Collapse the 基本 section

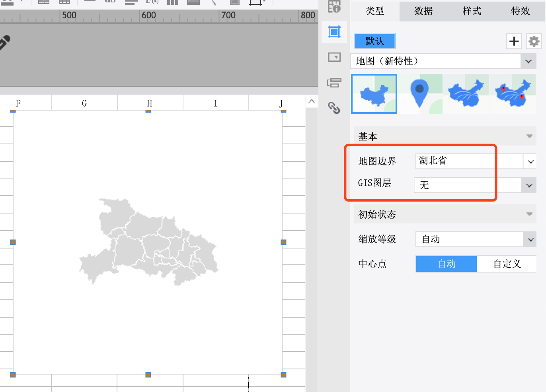coord(445,136)
